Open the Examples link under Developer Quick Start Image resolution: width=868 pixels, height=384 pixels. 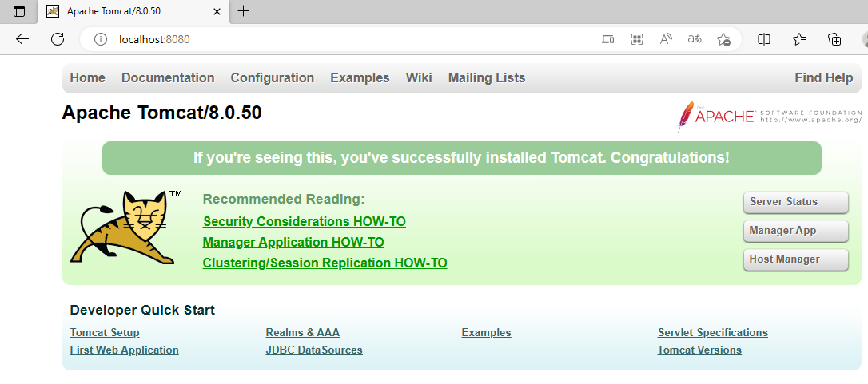(x=486, y=333)
